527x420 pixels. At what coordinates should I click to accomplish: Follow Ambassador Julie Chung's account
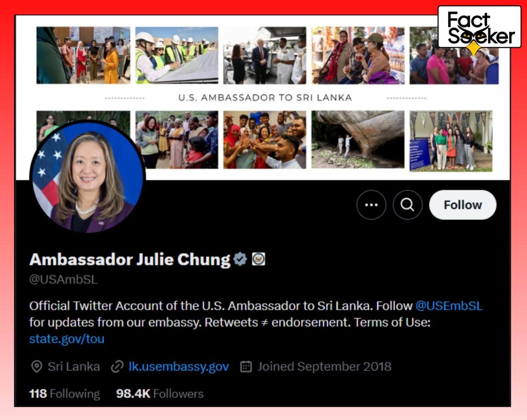click(x=463, y=205)
